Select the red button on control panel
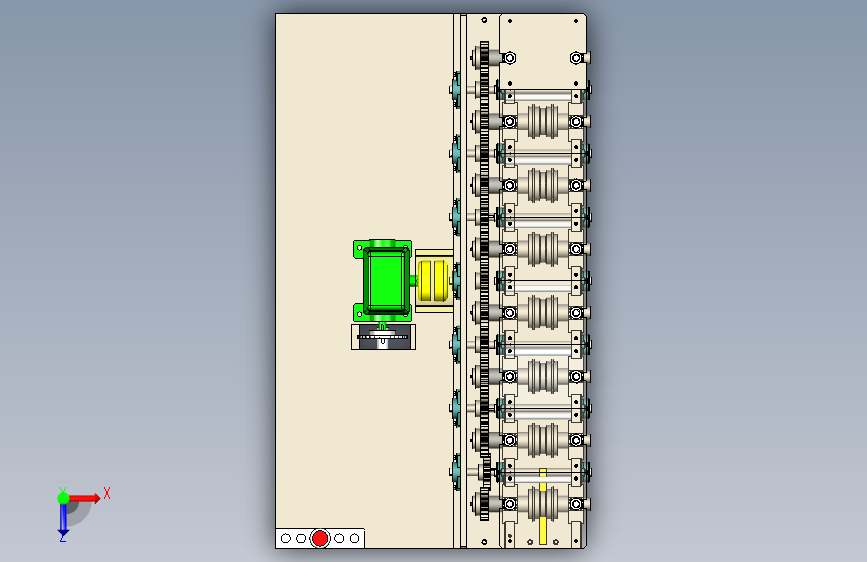The width and height of the screenshot is (867, 562). click(x=320, y=538)
